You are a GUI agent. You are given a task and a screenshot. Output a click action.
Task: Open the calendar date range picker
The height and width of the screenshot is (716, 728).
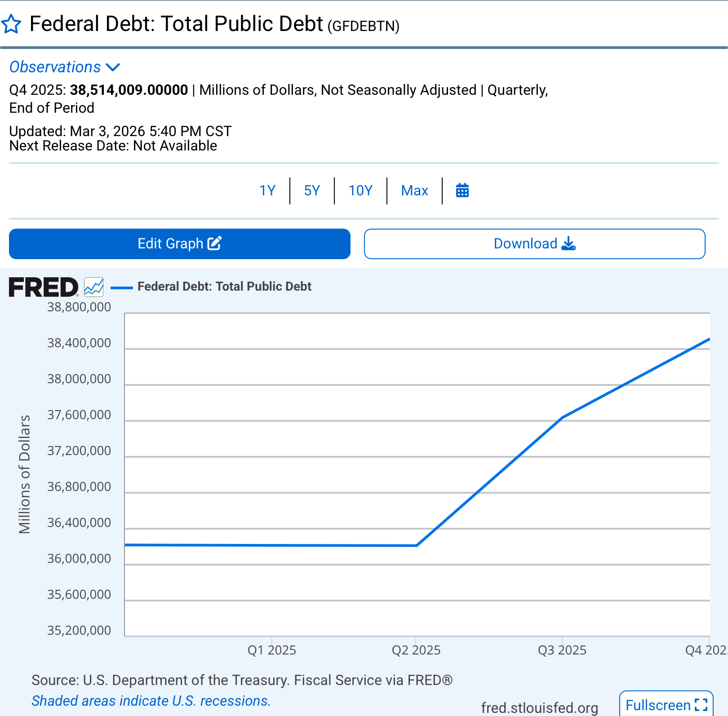462,190
